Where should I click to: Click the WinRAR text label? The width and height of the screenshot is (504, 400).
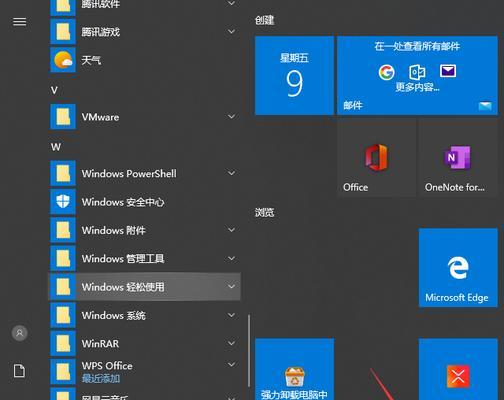[x=100, y=344]
